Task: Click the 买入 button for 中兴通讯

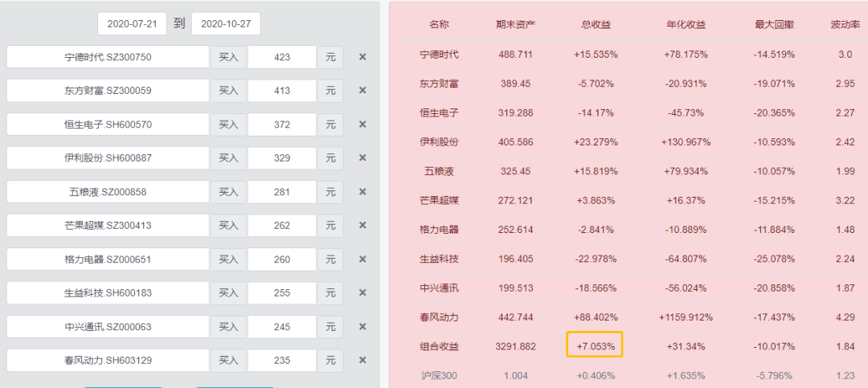Action: pyautogui.click(x=228, y=327)
